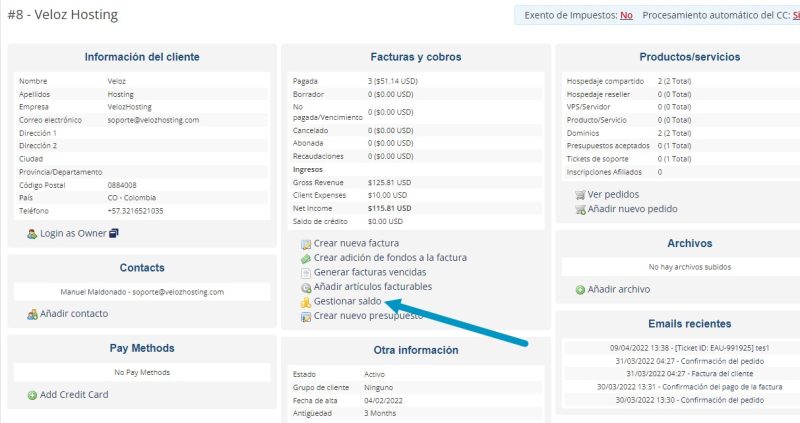Screen dimensions: 800x423
Task: Click Pagada value 3 ($51.14 USD)
Action: [x=392, y=81]
